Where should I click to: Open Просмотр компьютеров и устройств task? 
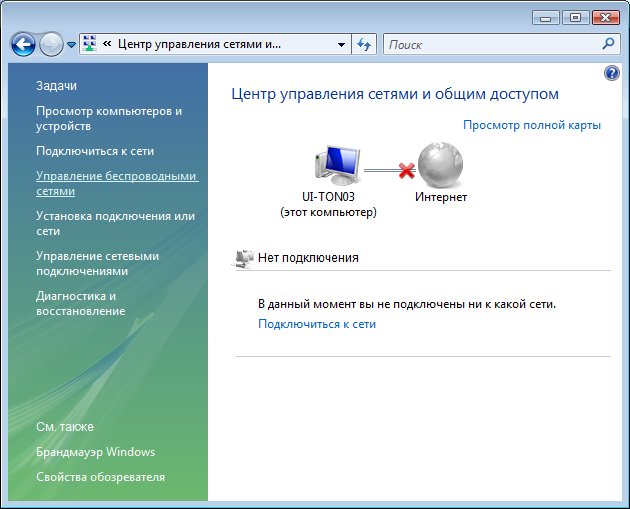[x=108, y=119]
